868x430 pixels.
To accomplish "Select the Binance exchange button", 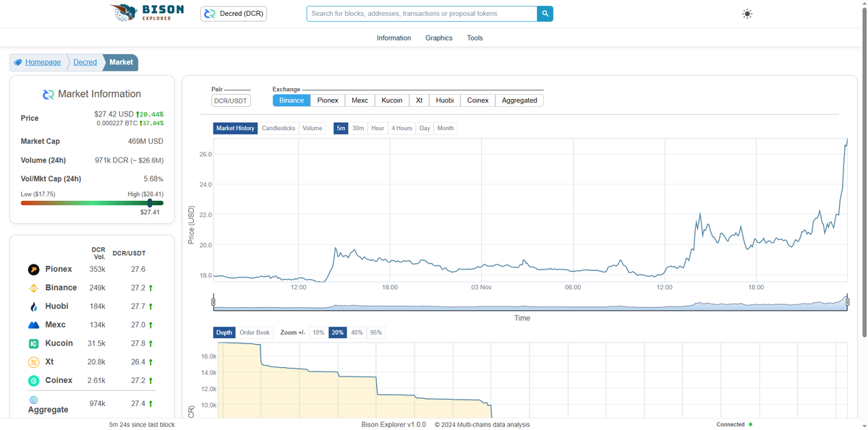I will point(292,100).
